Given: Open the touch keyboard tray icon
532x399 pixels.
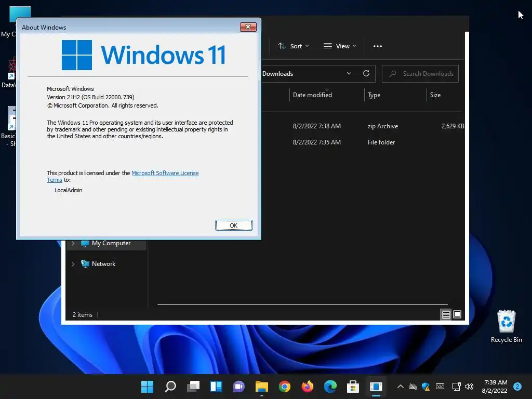Looking at the screenshot, I should click(440, 387).
